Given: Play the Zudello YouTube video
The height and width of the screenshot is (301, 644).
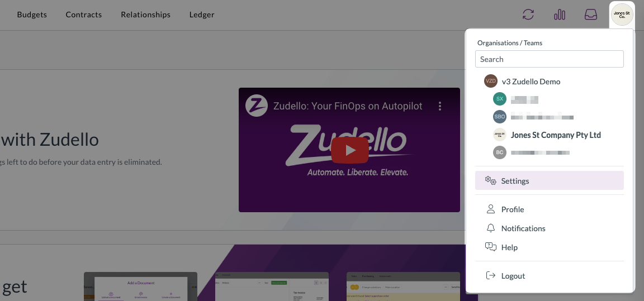Looking at the screenshot, I should click(350, 150).
